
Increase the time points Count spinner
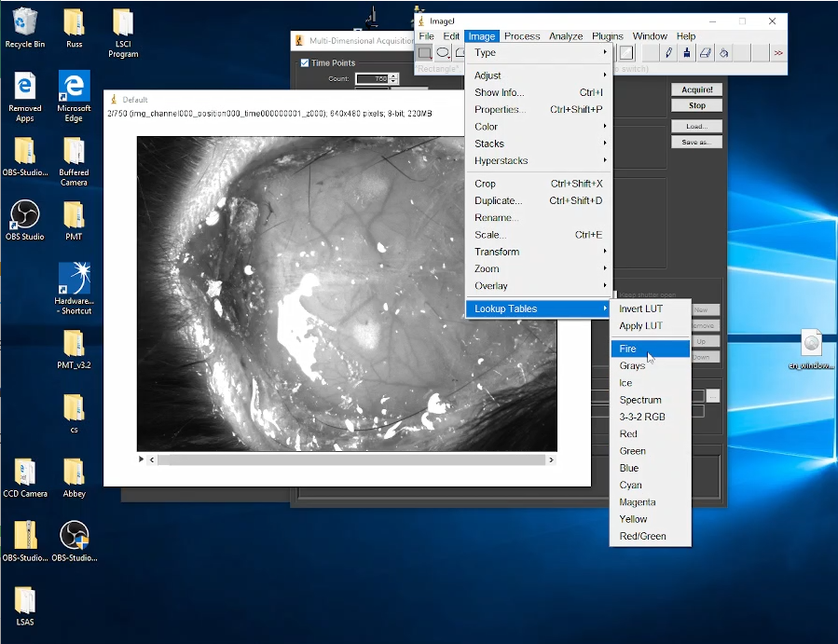pyautogui.click(x=393, y=76)
